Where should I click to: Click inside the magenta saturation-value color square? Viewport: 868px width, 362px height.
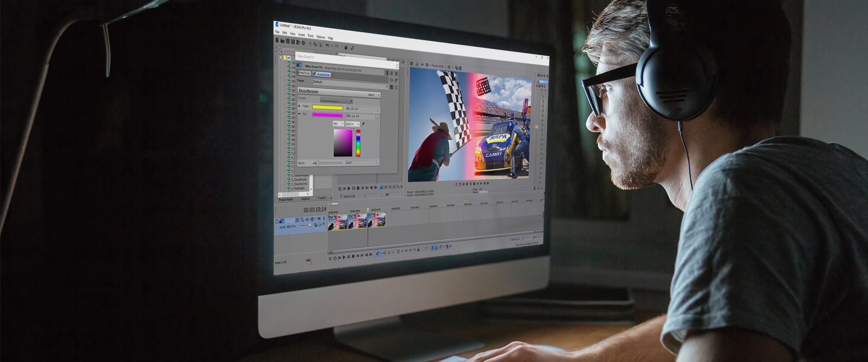coord(343,143)
